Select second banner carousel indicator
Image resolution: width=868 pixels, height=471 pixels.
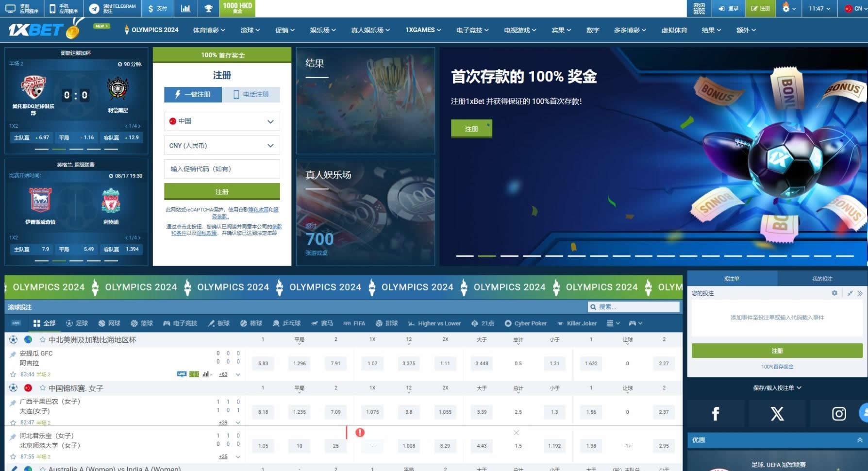[x=487, y=256]
